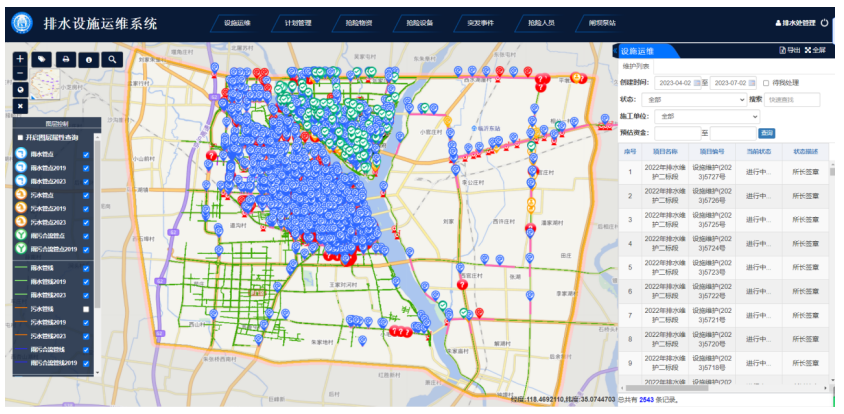
Task: Click the 预估资金 minimum amount field
Action: point(678,133)
